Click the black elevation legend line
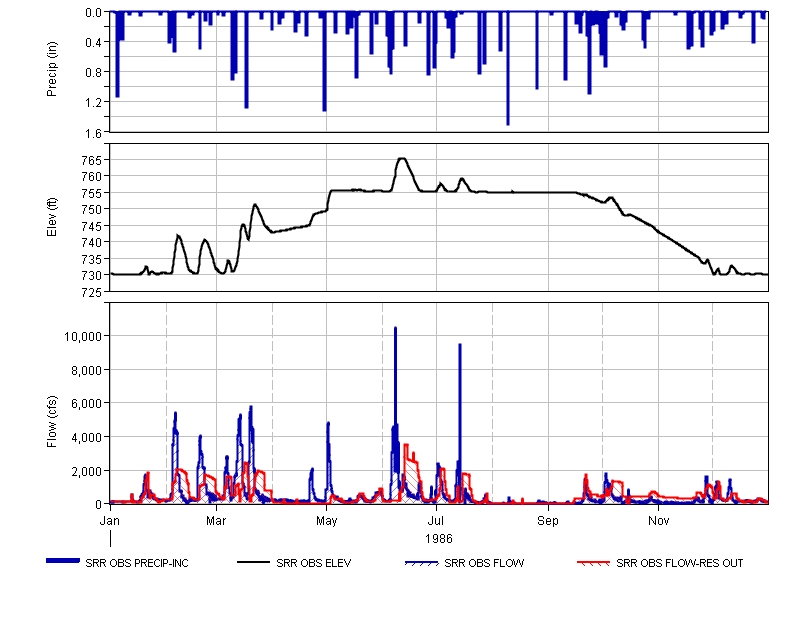Screen dimensions: 800x627 click(x=253, y=562)
